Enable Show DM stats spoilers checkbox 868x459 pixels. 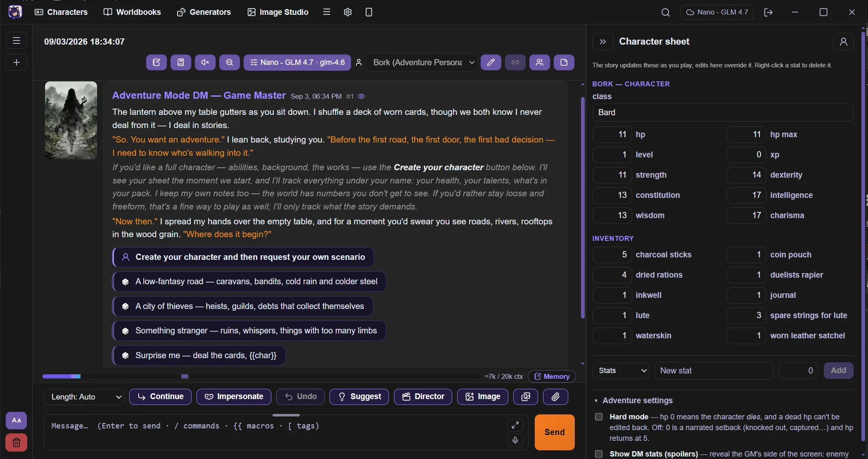pos(599,454)
